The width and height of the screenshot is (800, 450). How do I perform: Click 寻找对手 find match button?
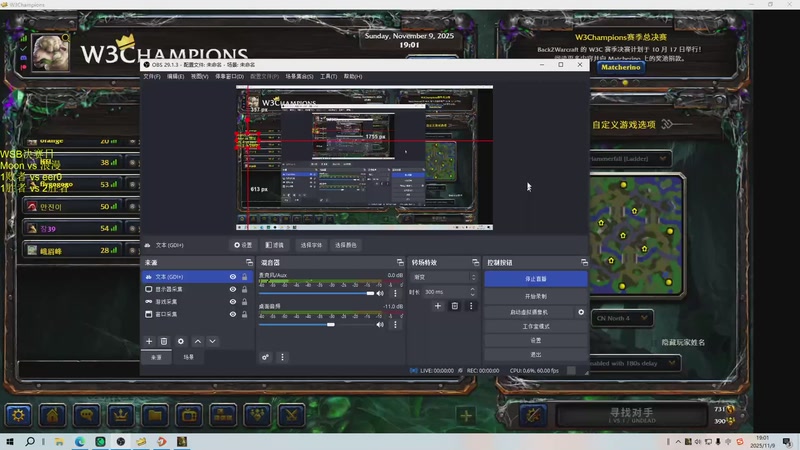(632, 415)
